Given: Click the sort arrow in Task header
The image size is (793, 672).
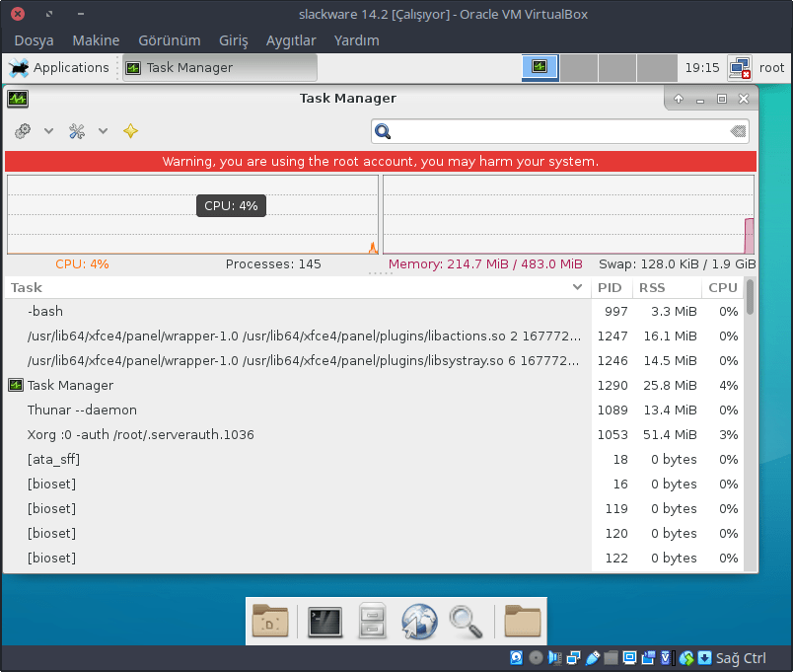Looking at the screenshot, I should tap(577, 287).
